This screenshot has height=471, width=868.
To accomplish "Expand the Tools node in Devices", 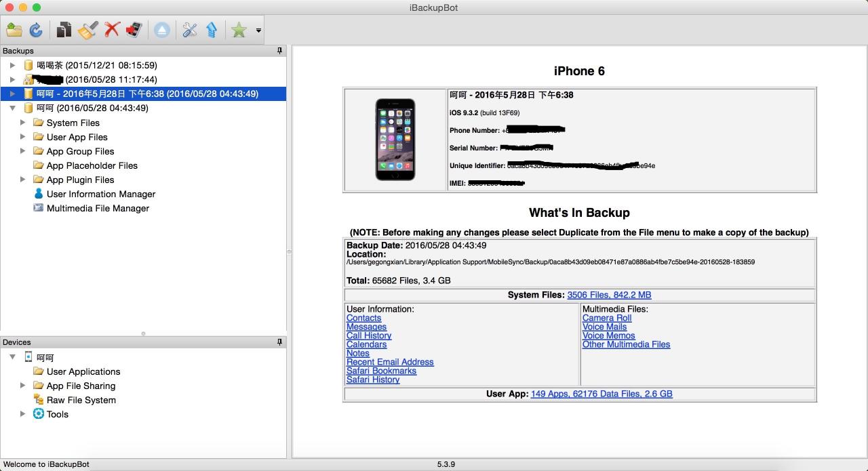I will click(x=22, y=414).
